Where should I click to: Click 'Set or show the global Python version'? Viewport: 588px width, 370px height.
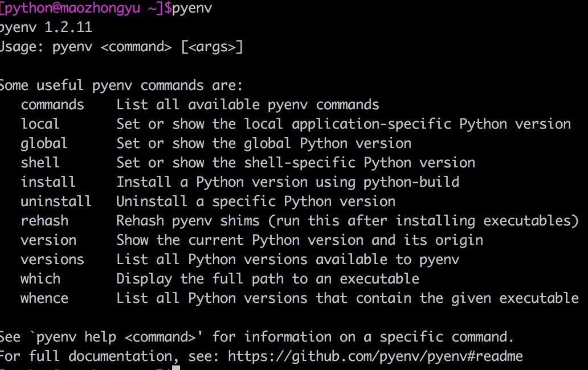tap(264, 143)
